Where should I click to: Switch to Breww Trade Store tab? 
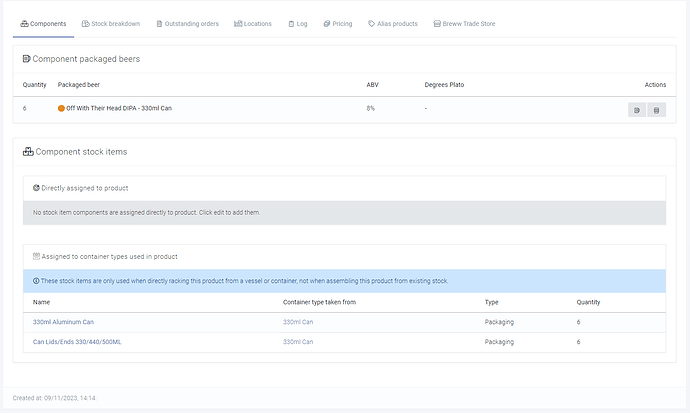[x=463, y=23]
